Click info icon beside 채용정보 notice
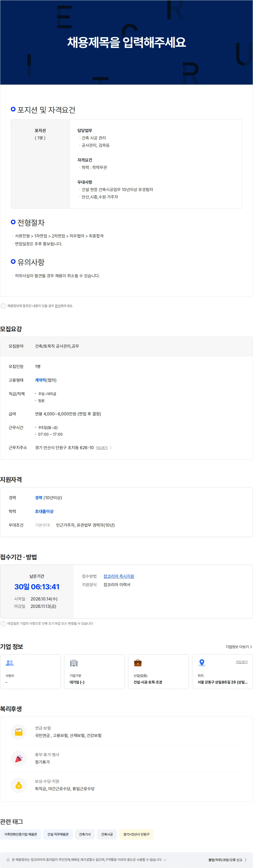The height and width of the screenshot is (868, 253). [x=3, y=306]
